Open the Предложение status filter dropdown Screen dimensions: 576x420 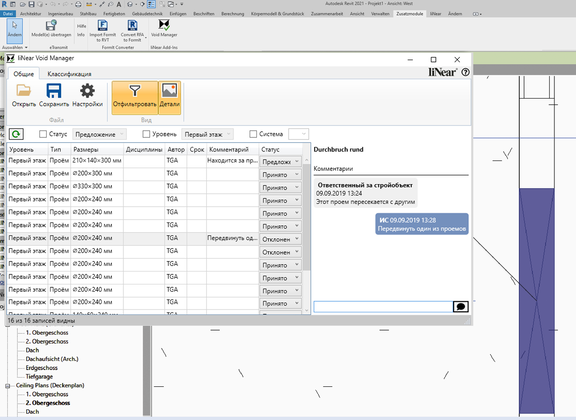[100, 134]
